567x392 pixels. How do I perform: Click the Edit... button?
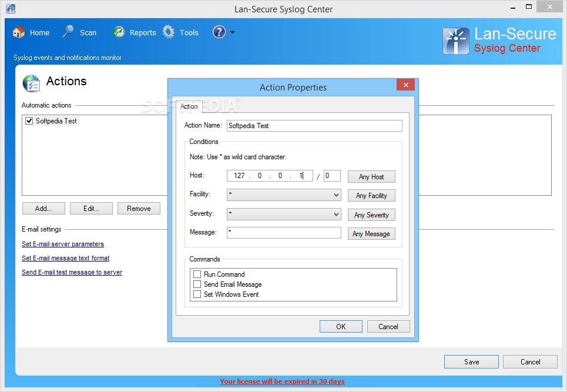point(91,208)
